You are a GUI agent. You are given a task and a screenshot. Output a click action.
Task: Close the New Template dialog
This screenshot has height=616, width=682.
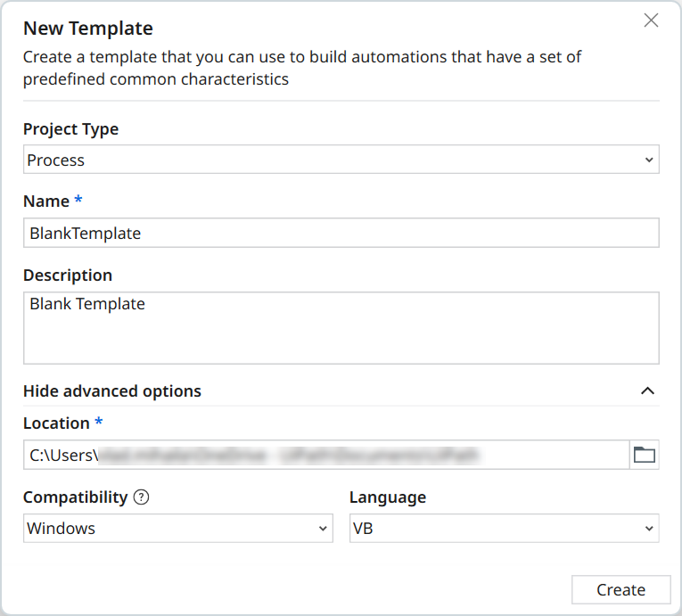point(651,21)
